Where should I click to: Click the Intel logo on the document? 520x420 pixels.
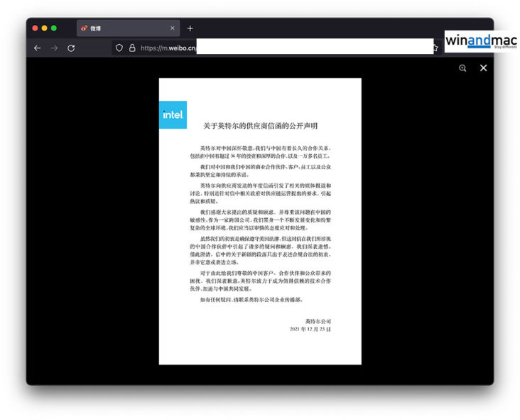click(x=173, y=114)
